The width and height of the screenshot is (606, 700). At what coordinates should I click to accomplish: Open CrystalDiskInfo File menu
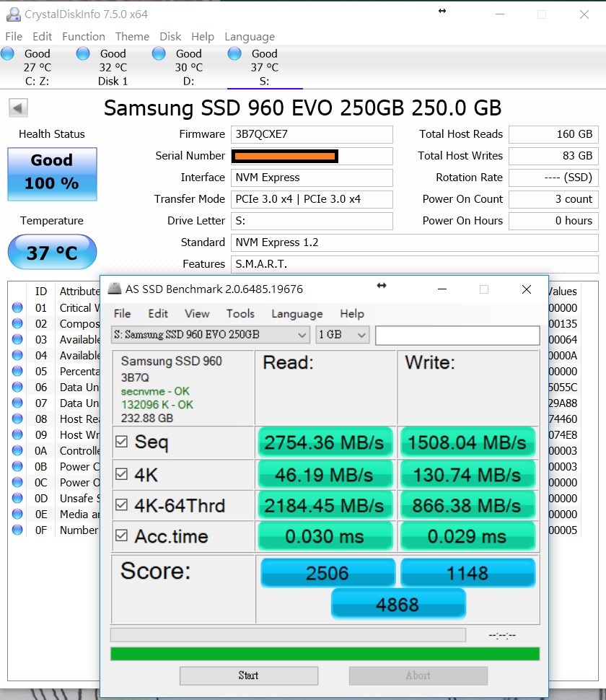point(14,37)
